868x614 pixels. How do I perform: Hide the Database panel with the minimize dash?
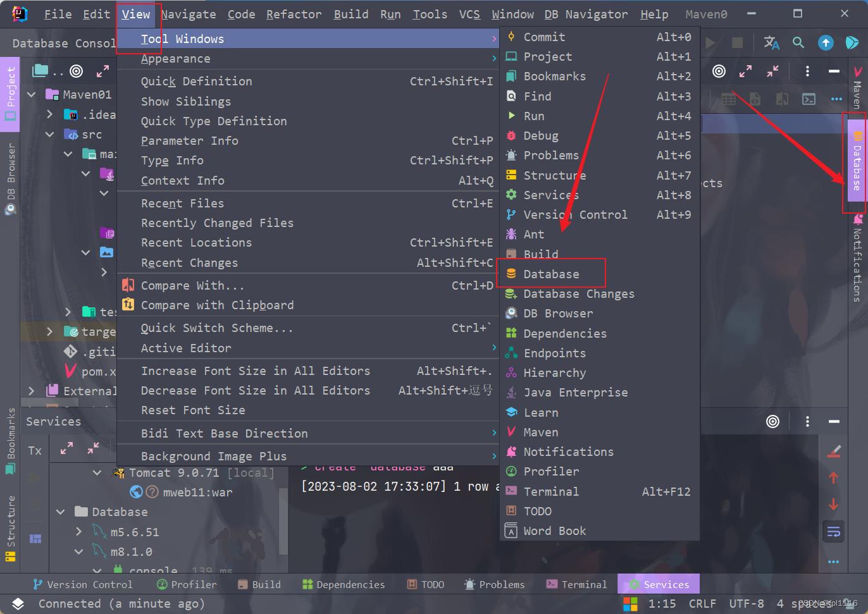834,71
